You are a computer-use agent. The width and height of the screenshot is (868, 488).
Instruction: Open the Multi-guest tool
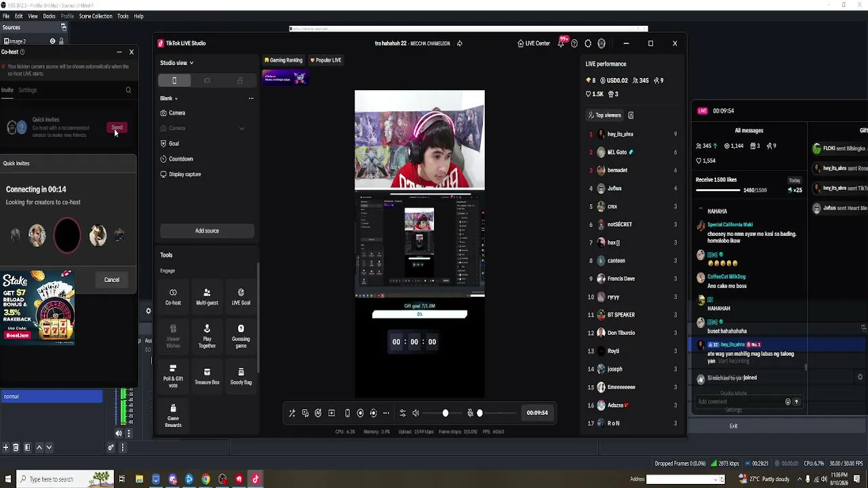coord(207,297)
